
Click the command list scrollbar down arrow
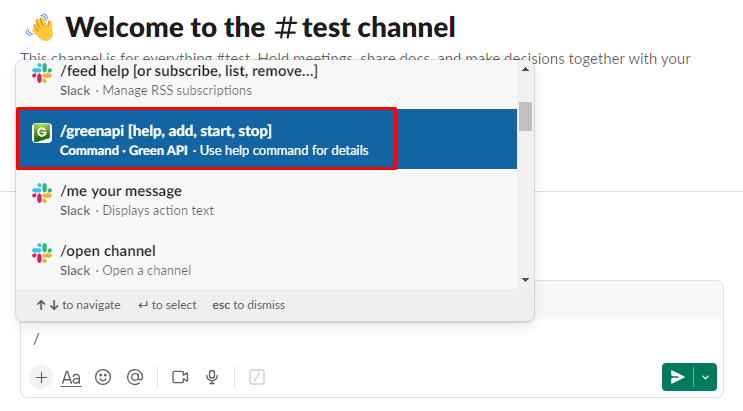[525, 279]
